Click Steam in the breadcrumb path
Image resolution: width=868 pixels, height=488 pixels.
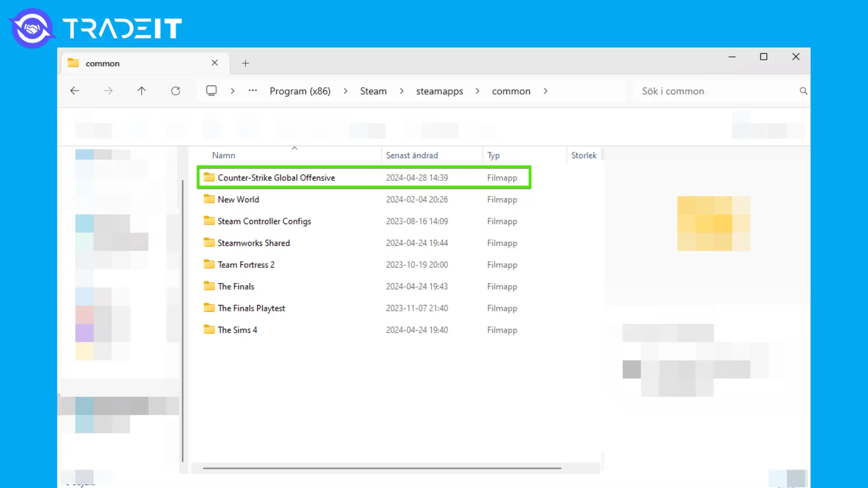coord(373,91)
